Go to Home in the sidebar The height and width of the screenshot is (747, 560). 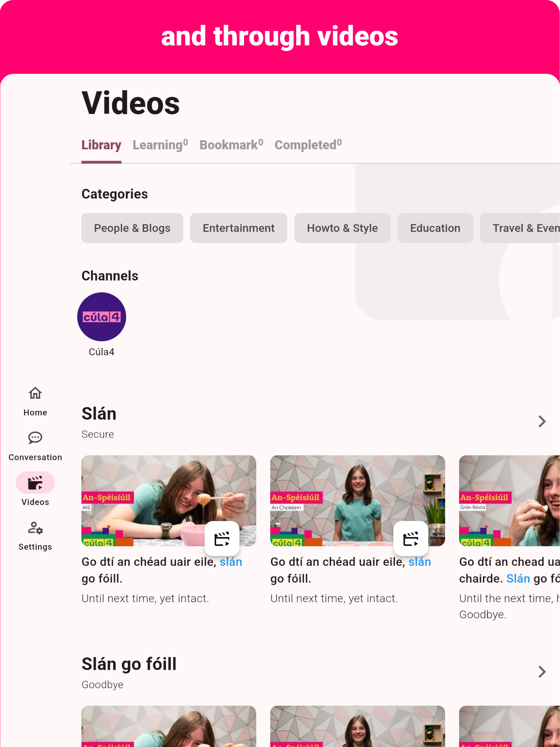(35, 401)
